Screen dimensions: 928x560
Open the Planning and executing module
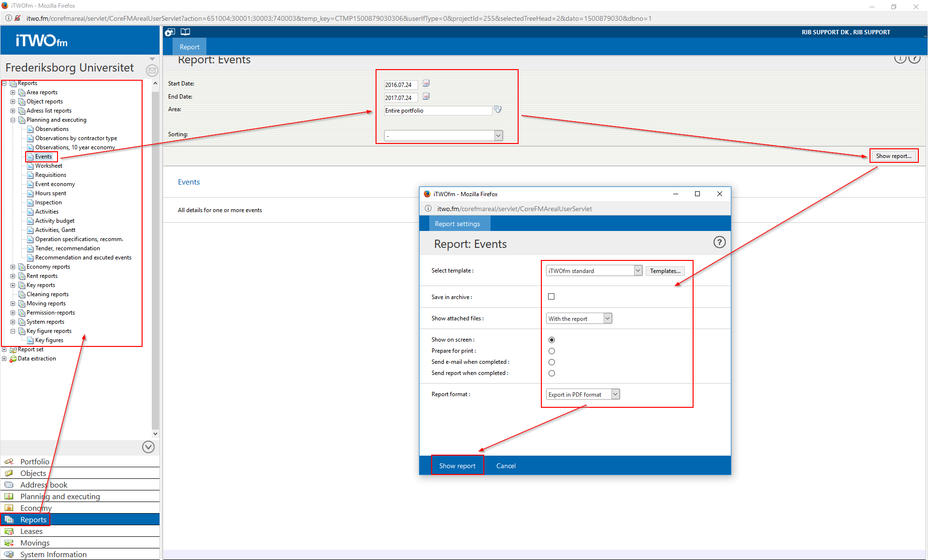[x=60, y=496]
